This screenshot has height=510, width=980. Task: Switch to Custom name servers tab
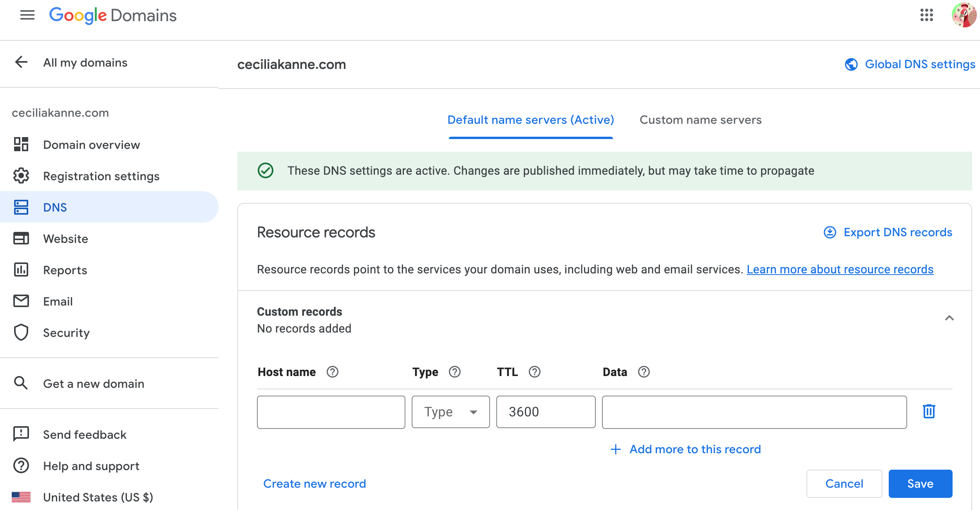[700, 120]
